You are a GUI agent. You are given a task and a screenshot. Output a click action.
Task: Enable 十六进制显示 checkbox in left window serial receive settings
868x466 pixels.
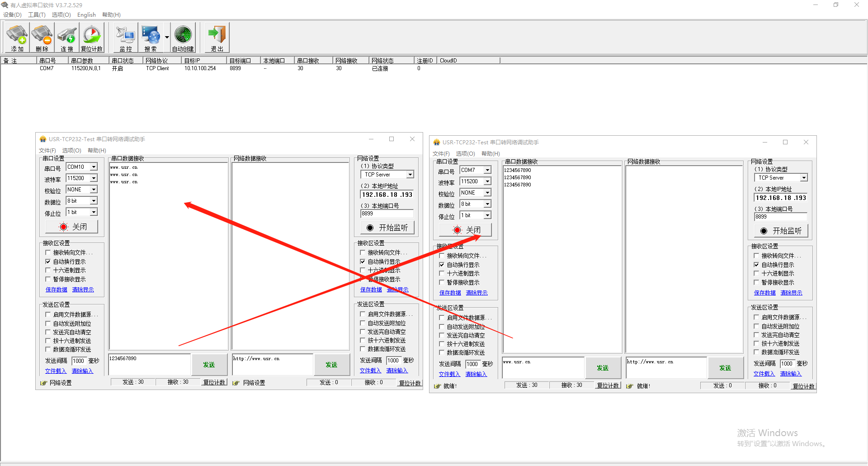click(48, 271)
